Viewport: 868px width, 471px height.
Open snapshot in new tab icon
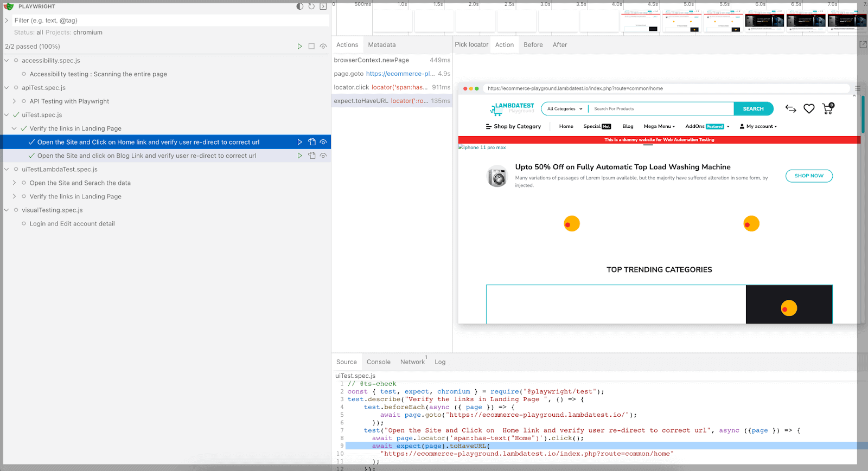click(x=863, y=44)
